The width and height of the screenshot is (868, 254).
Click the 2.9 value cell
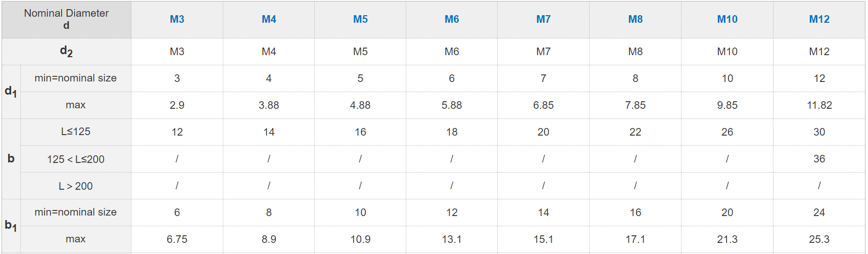pyautogui.click(x=177, y=105)
